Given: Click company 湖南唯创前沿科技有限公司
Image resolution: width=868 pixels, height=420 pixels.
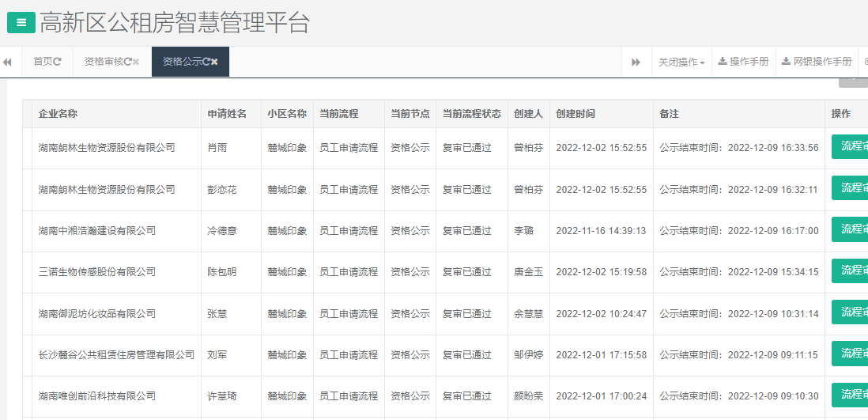Looking at the screenshot, I should tap(97, 396).
